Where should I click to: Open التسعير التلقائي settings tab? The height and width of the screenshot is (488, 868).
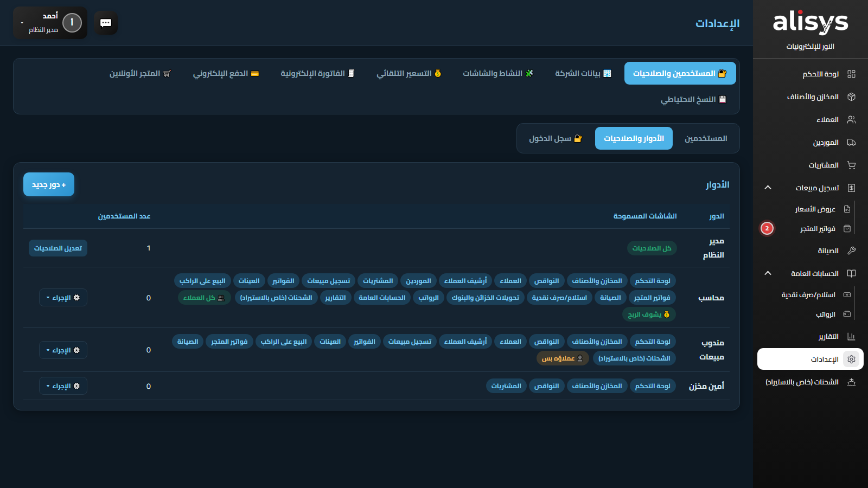pyautogui.click(x=409, y=73)
